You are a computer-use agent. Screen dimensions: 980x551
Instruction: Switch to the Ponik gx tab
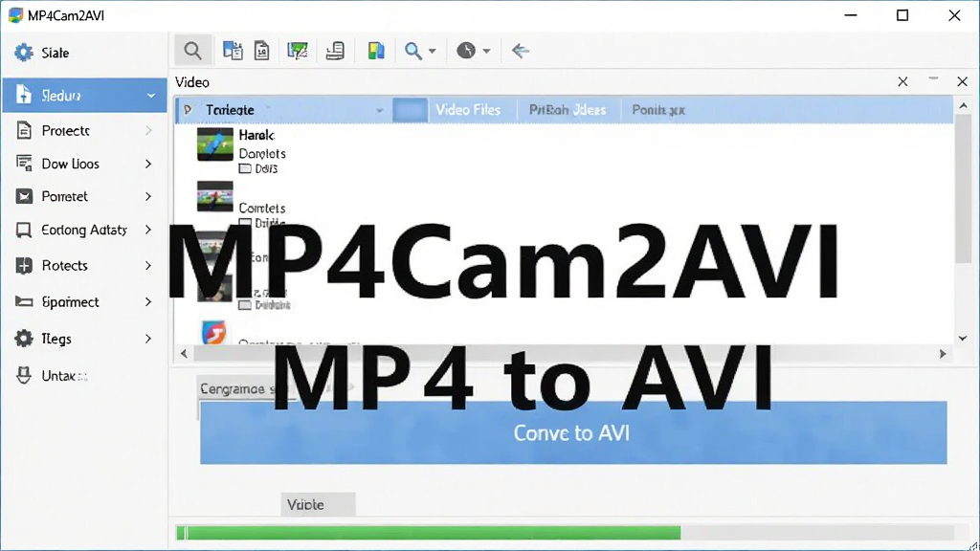(658, 110)
